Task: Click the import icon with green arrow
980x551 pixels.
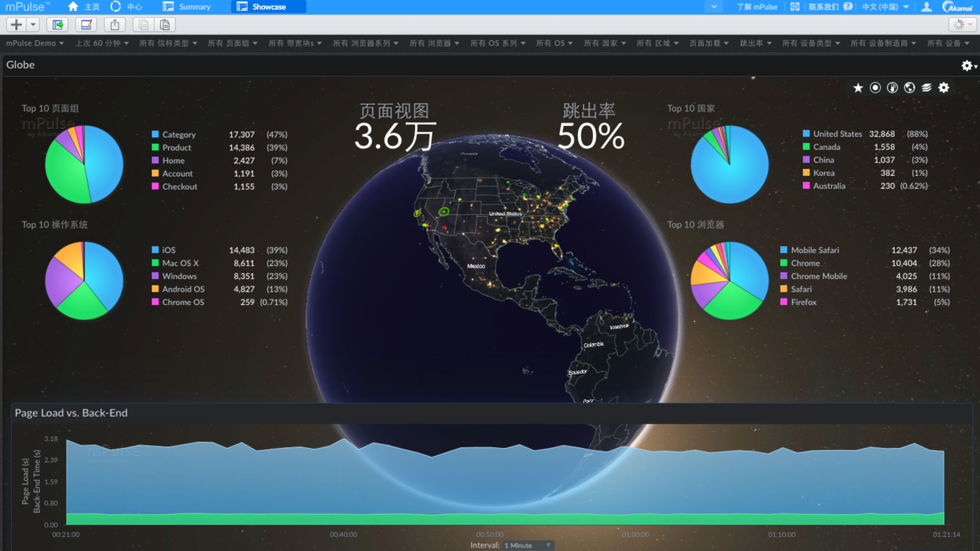Action: pos(57,25)
